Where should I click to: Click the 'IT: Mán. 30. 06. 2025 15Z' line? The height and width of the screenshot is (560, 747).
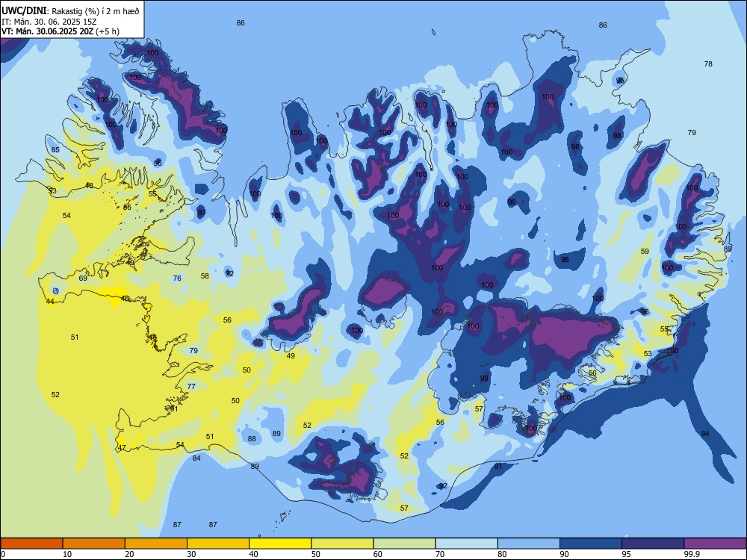49,21
